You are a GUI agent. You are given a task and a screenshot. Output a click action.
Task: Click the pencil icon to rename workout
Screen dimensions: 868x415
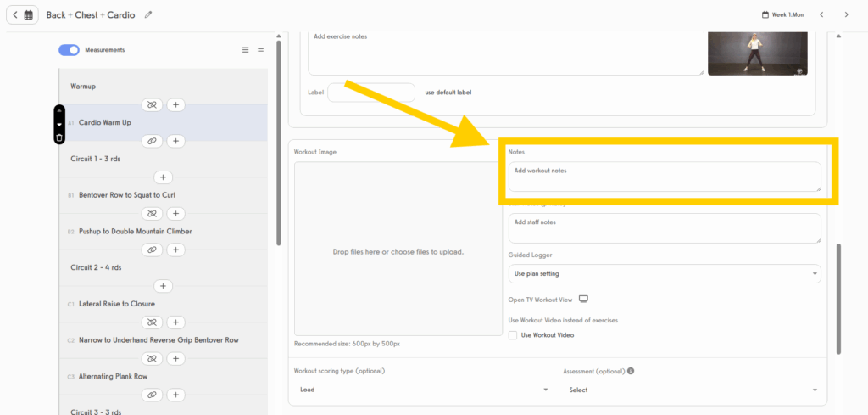pos(149,14)
